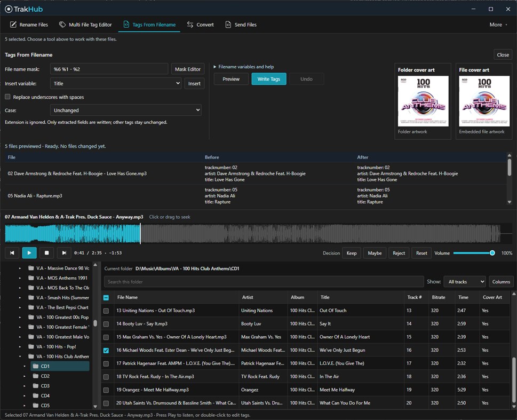Screen dimensions: 517x420
Task: Open the Mask Editor
Action: [x=188, y=69]
